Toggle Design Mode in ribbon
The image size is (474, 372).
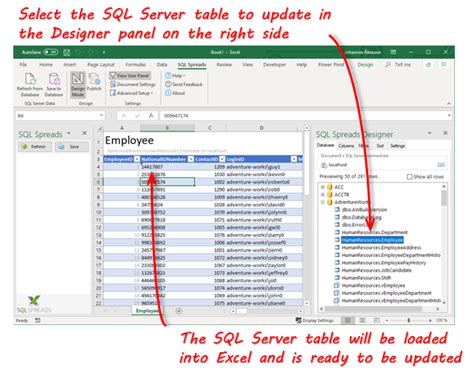coord(78,85)
